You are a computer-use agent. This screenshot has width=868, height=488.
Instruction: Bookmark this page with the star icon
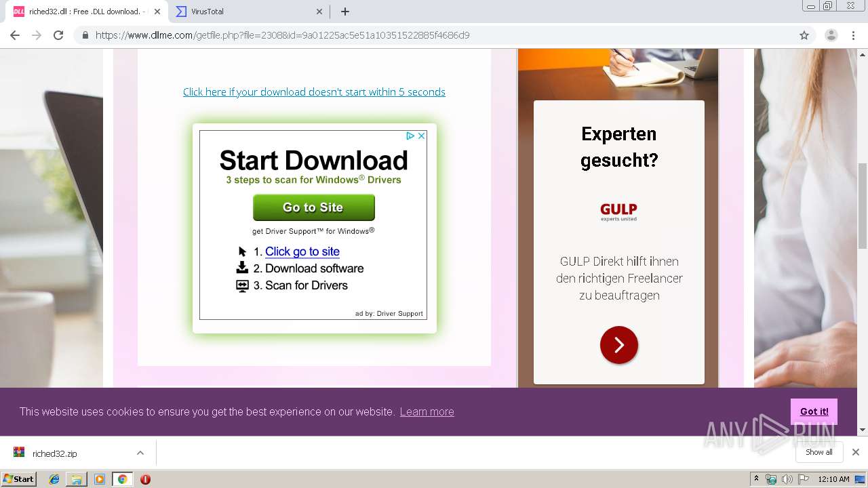coord(804,35)
